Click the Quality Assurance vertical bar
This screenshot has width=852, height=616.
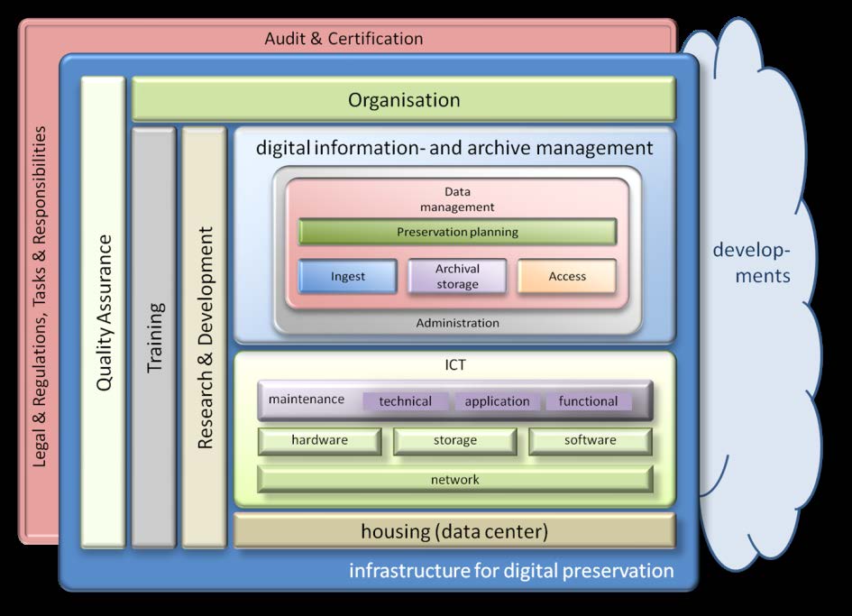click(104, 312)
